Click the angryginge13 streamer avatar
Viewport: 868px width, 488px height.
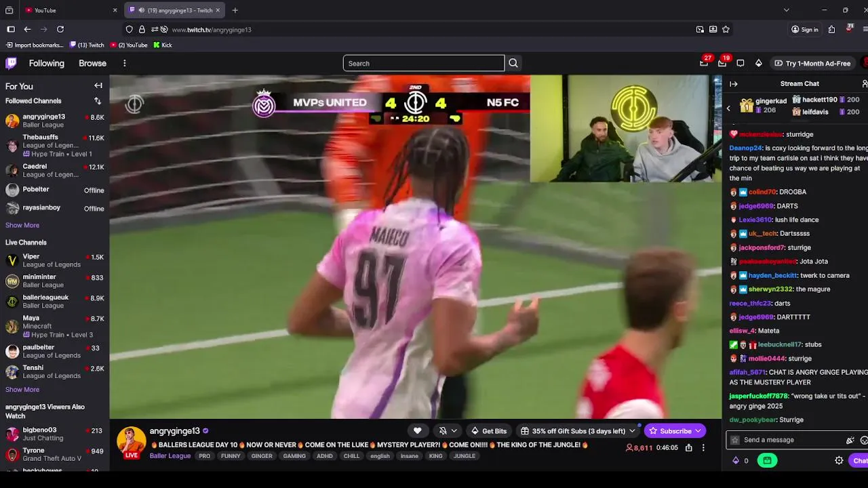[x=131, y=441]
